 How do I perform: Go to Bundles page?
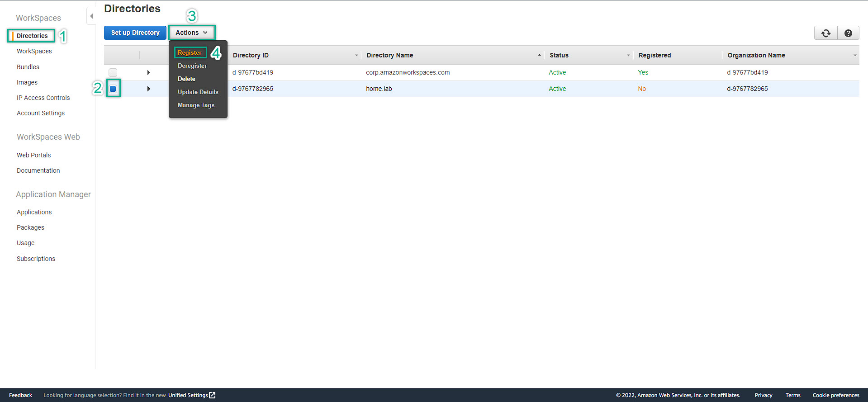point(28,67)
